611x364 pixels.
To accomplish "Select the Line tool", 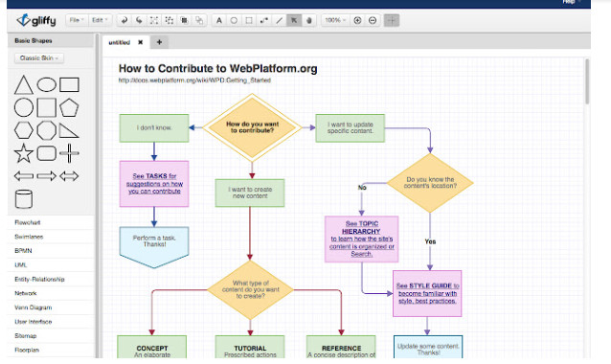I will tap(279, 20).
